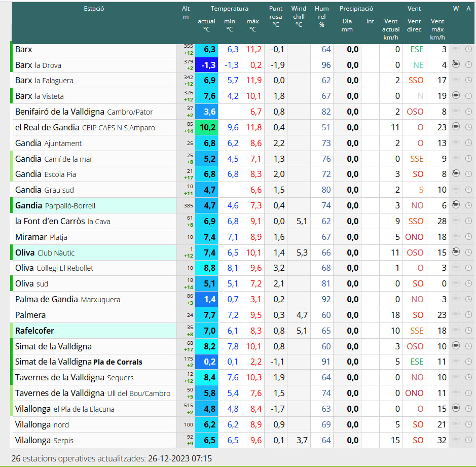This screenshot has width=476, height=467.
Task: Open la Font d'en Carròs la Cava station
Action: [62, 222]
